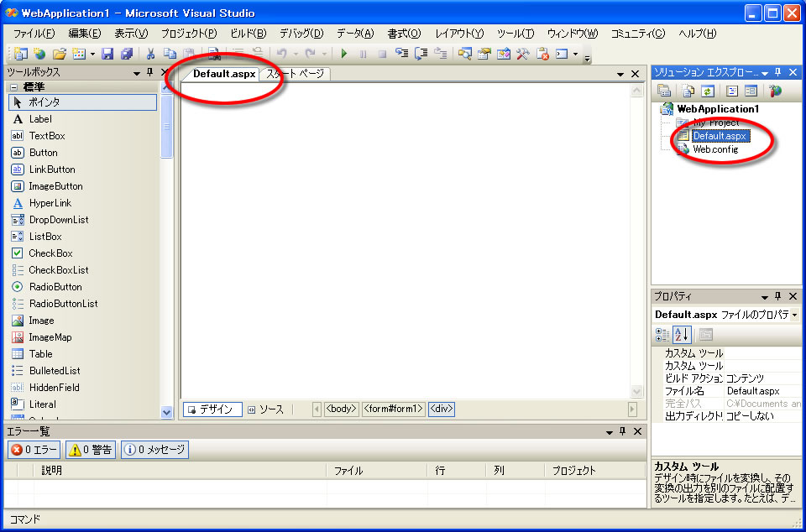Click the ASP.NET Configuration icon in Solution Explorer
This screenshot has height=532, width=806.
click(x=775, y=91)
